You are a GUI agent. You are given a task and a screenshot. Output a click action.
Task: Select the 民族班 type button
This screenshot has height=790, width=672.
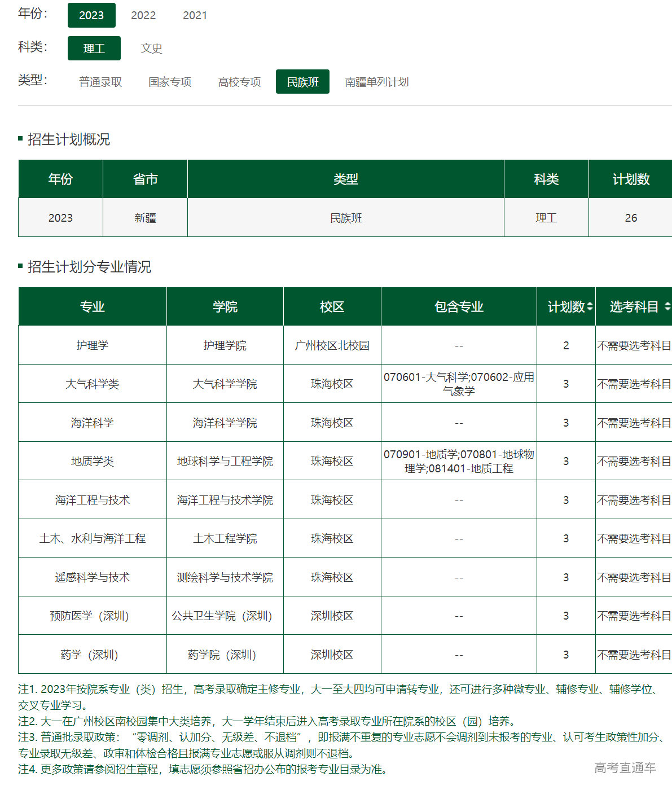(x=302, y=82)
